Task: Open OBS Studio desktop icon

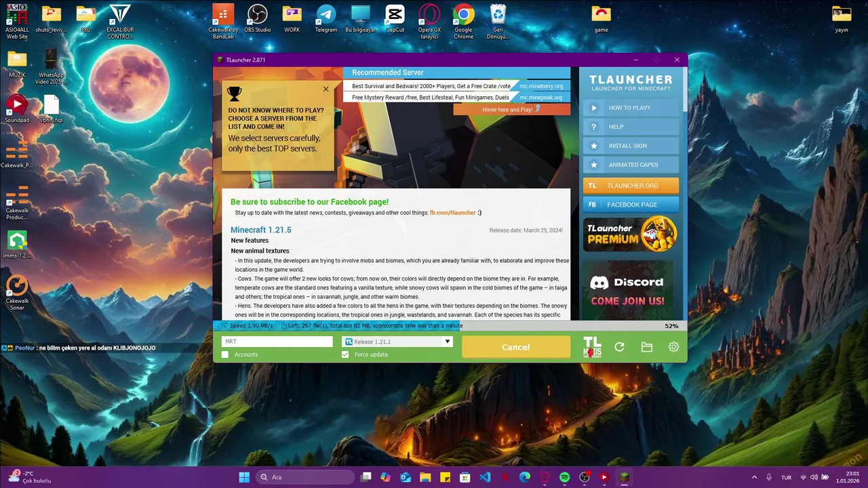Action: (257, 19)
